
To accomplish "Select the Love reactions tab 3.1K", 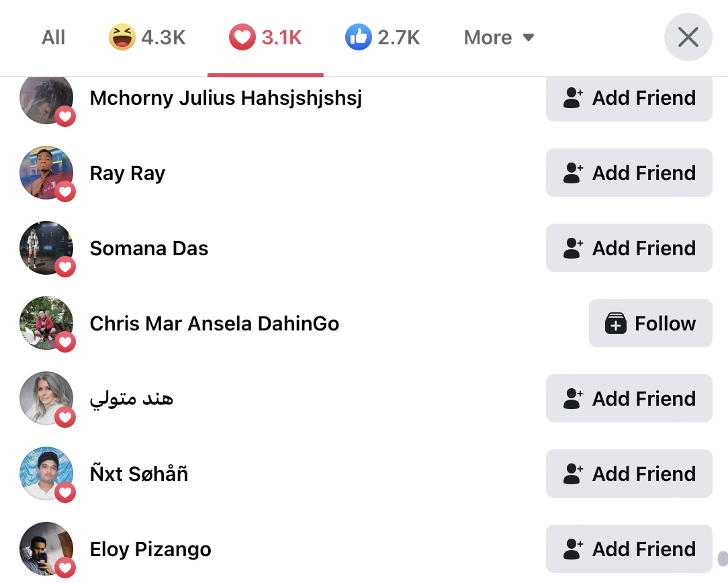I will click(265, 37).
